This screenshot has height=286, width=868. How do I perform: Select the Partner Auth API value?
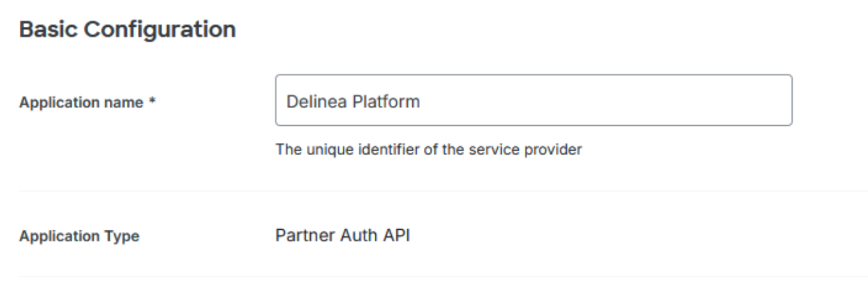[x=343, y=236]
